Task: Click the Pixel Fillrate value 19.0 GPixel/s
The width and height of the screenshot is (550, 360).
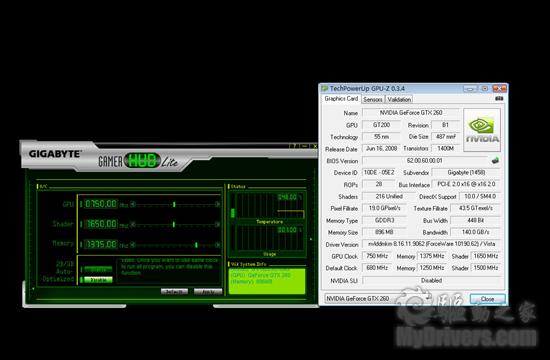Action: pyautogui.click(x=384, y=208)
